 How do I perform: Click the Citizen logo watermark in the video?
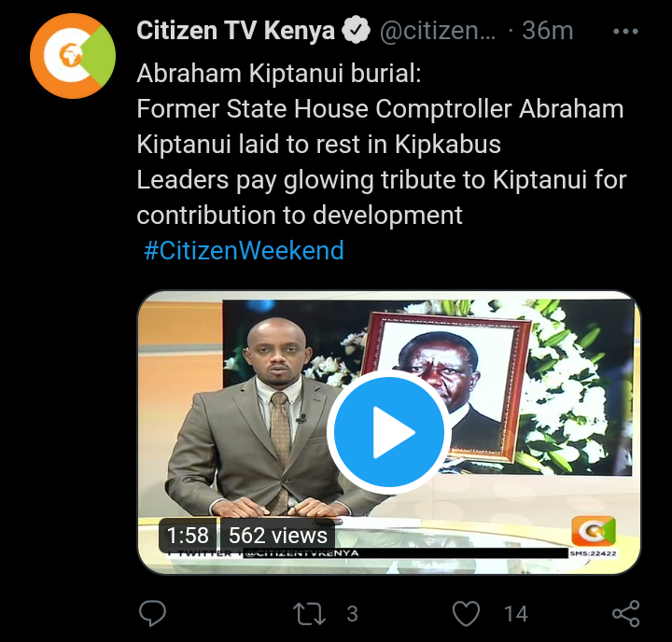[594, 531]
